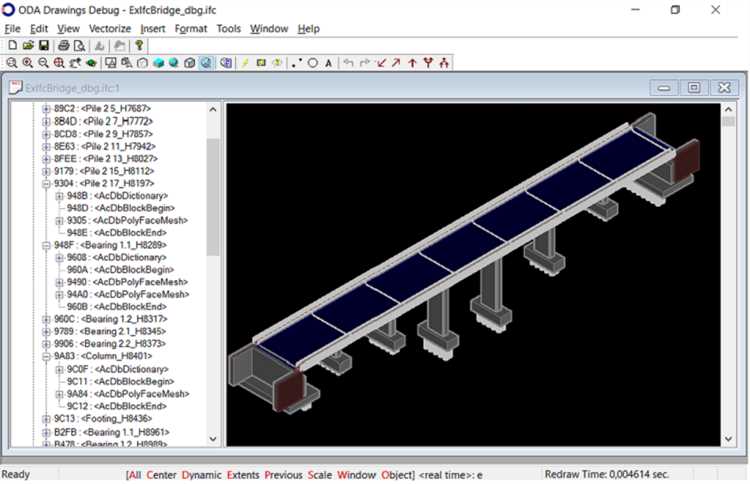Expand the 948B AcDbDictionary node
The width and height of the screenshot is (750, 484).
point(59,196)
